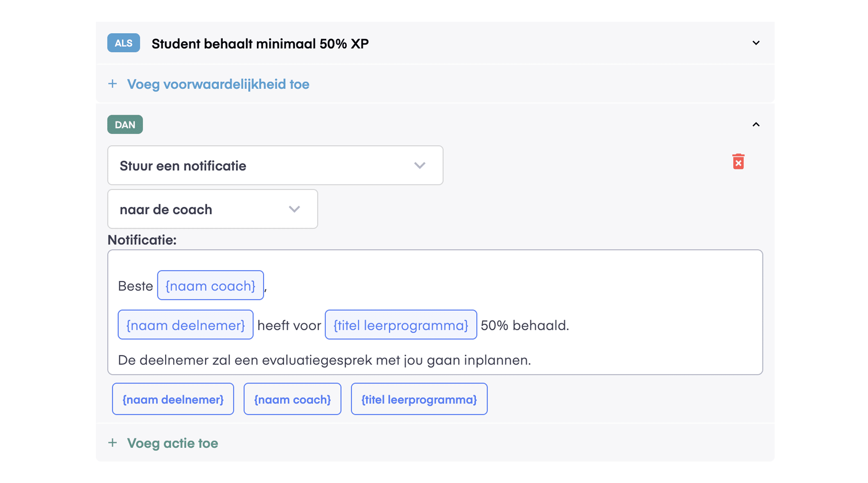Expand the ALS condition section chevron
868x483 pixels.
pos(756,43)
